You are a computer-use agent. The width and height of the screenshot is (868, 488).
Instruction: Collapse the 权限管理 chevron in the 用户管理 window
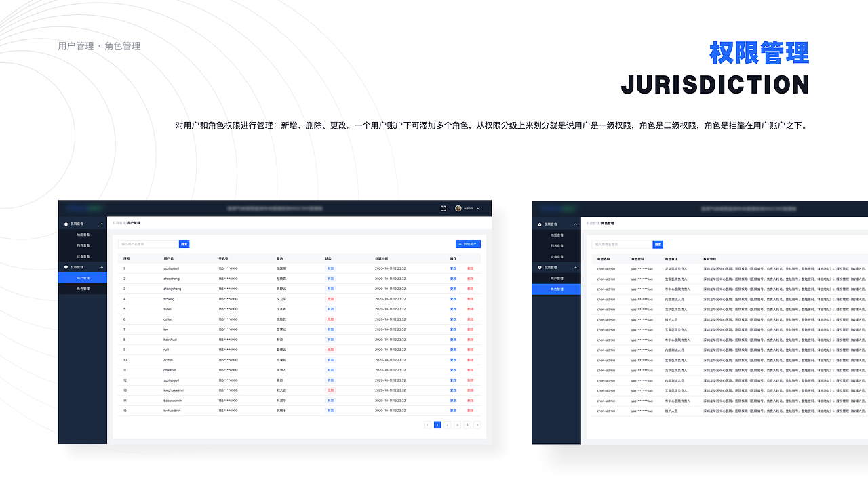(x=102, y=267)
